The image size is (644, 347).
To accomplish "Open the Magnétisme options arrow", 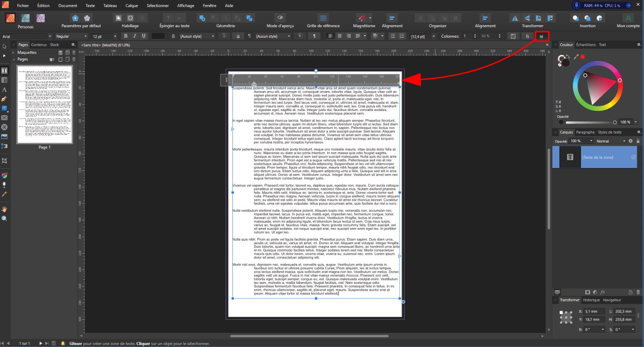I will pos(370,18).
